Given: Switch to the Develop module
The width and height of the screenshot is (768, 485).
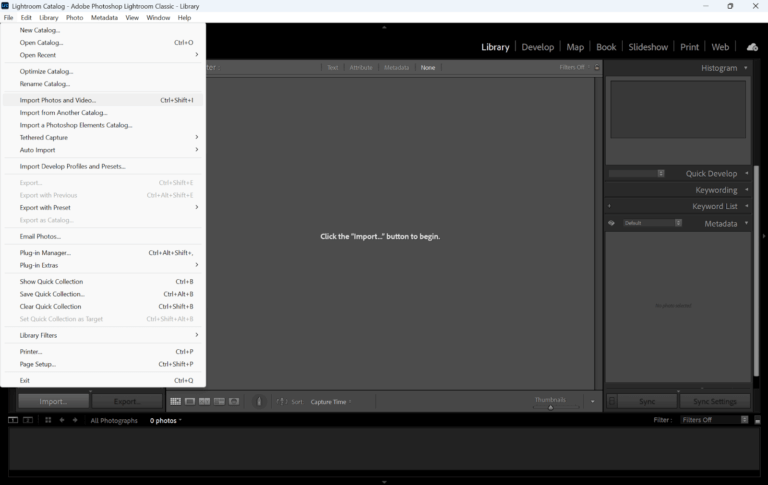Looking at the screenshot, I should [x=537, y=47].
